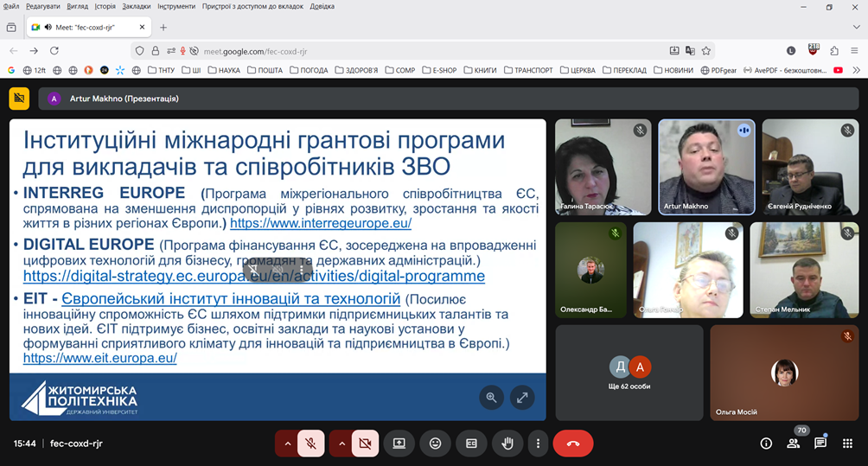Open the Інструменти menu
This screenshot has width=868, height=466.
176,6
